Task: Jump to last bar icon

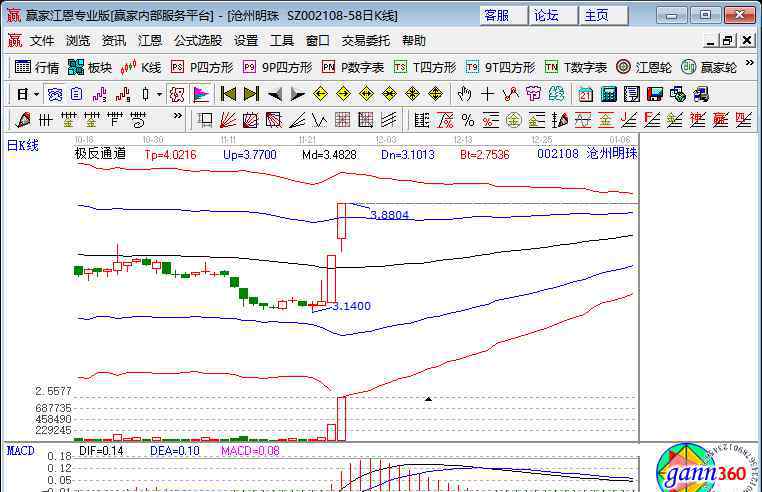Action: coord(251,94)
